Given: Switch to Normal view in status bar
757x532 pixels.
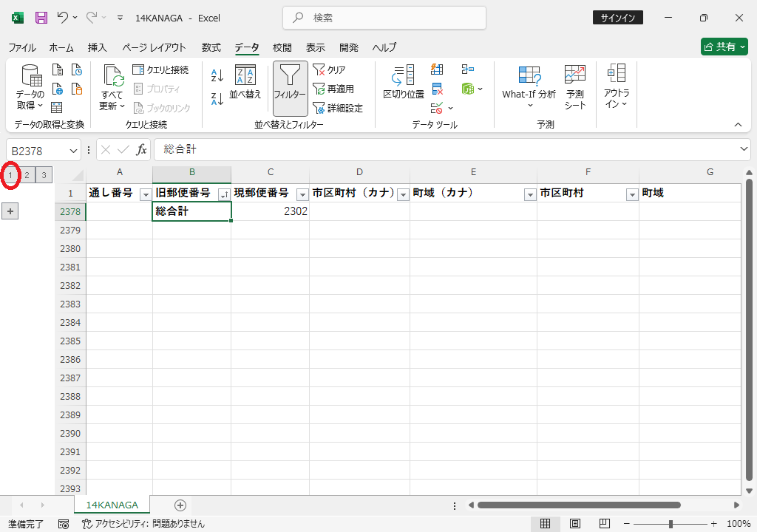Looking at the screenshot, I should (x=545, y=524).
